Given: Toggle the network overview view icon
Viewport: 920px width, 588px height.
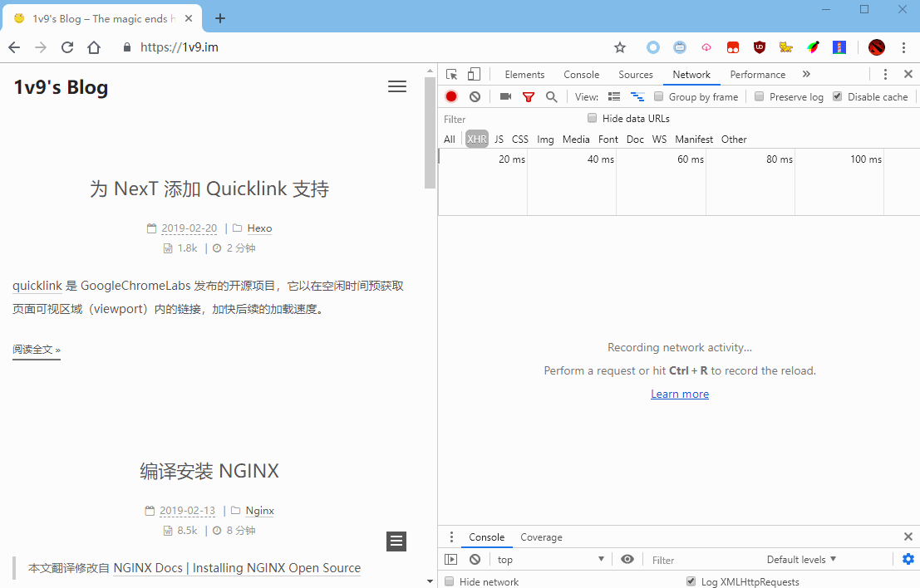Looking at the screenshot, I should coord(637,96).
